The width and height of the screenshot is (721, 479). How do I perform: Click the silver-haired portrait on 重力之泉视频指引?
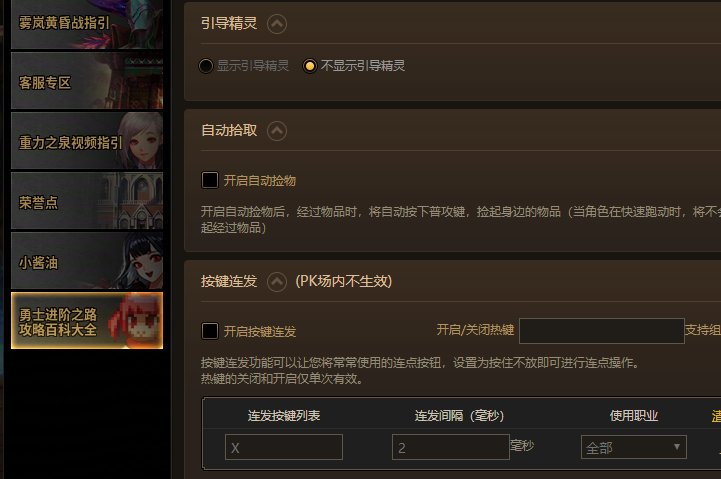click(142, 141)
